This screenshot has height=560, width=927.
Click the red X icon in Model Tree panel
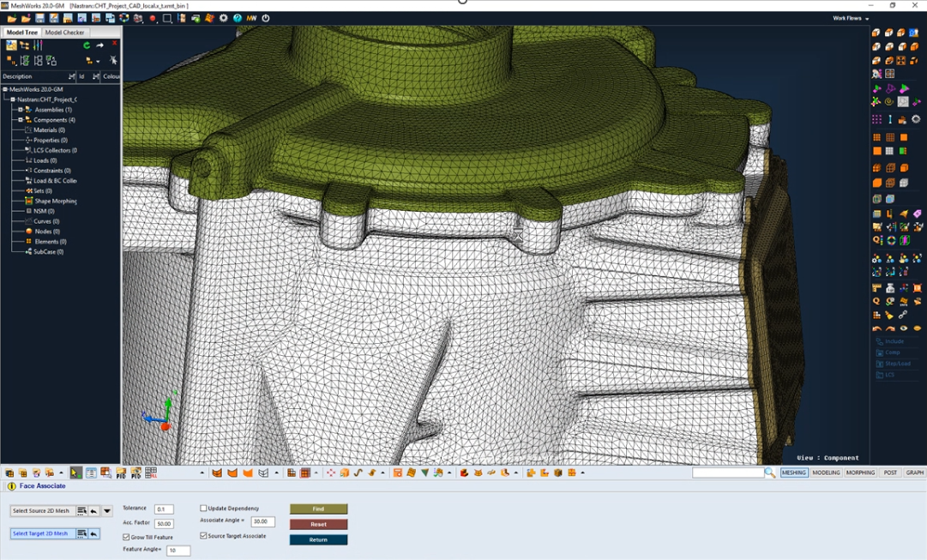[114, 44]
